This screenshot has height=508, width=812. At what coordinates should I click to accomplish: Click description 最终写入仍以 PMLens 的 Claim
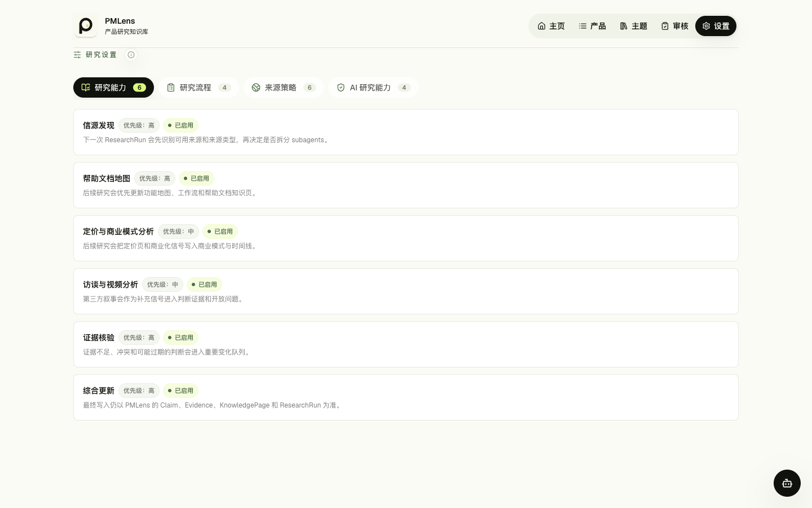point(213,405)
